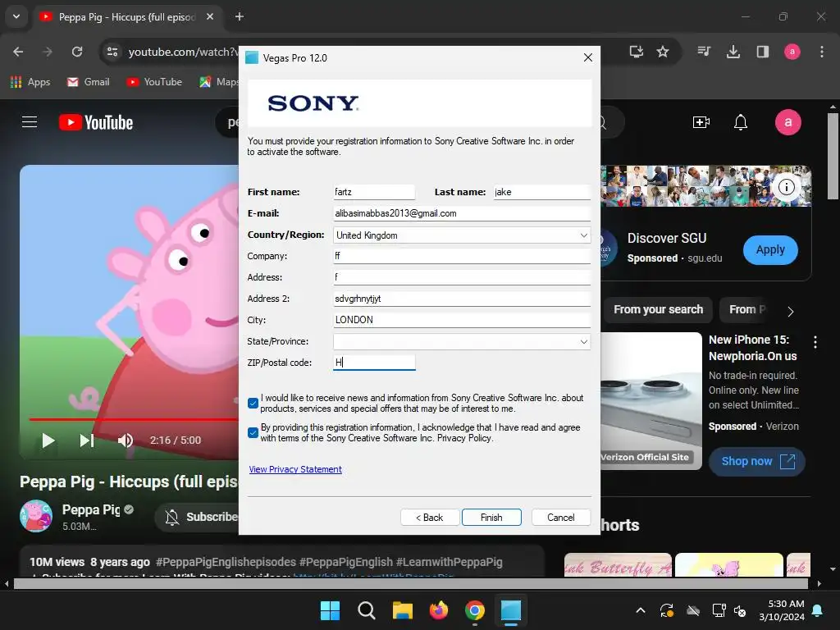
Task: Cancel the Vegas Pro registration
Action: [561, 518]
